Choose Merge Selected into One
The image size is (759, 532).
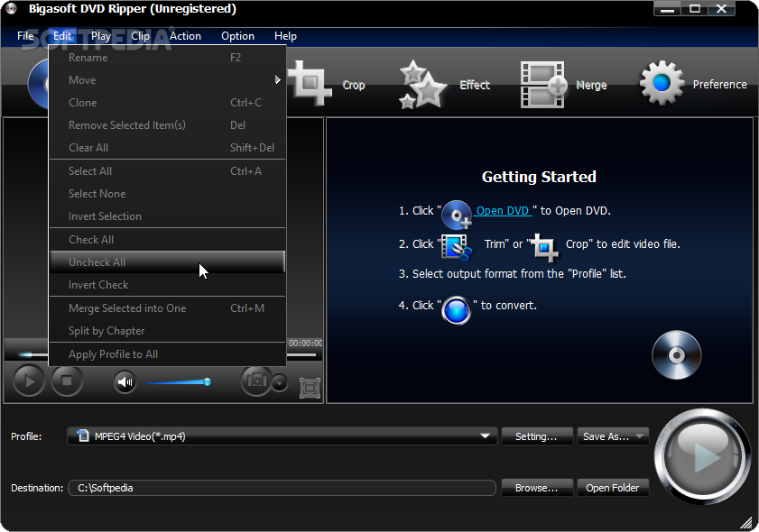pos(167,308)
